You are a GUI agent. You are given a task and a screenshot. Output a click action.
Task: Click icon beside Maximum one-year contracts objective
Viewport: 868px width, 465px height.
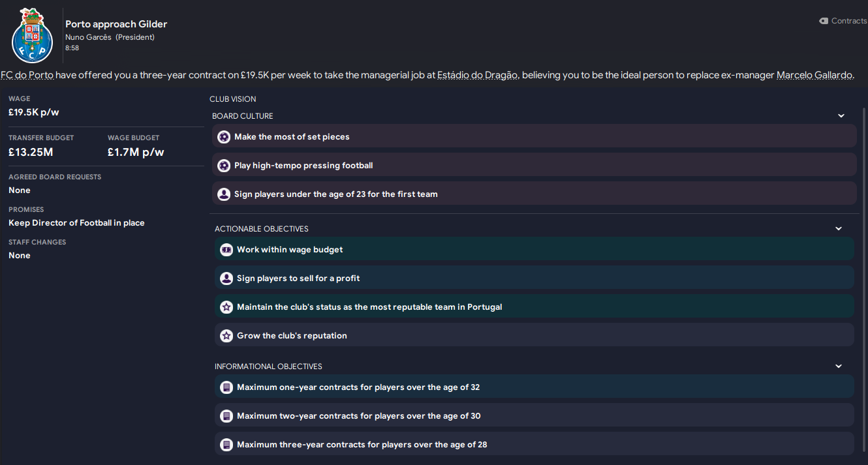click(226, 387)
